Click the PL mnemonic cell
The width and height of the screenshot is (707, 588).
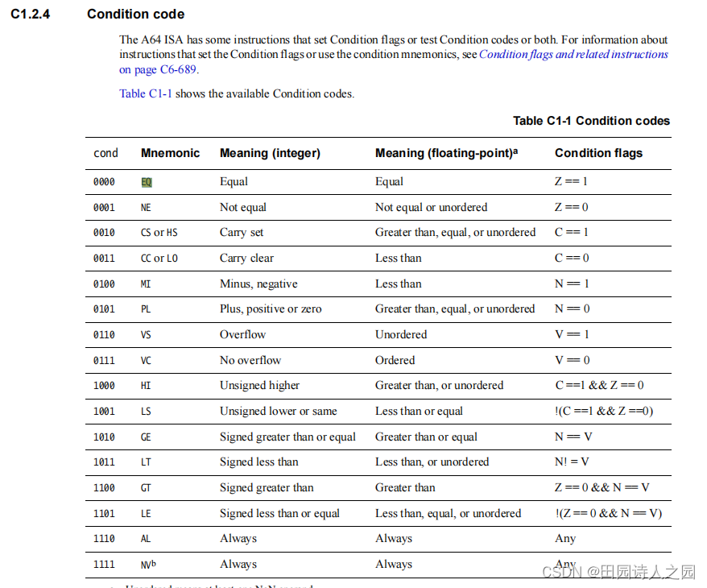[146, 309]
